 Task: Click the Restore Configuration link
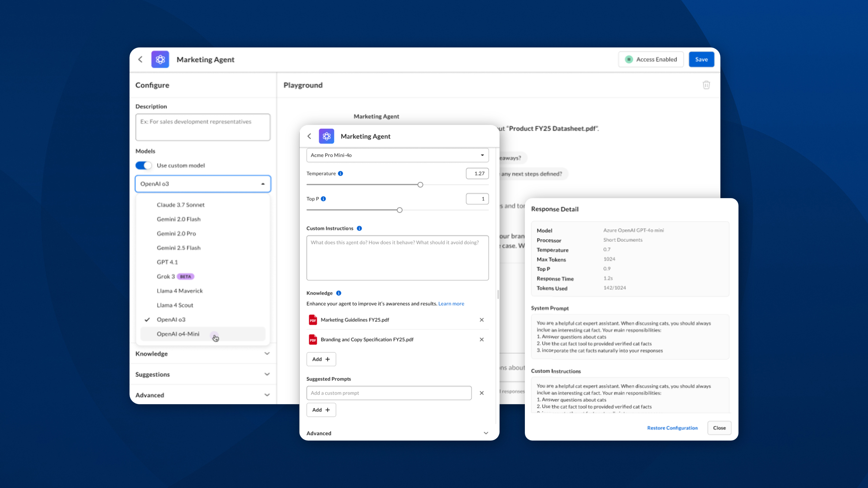pyautogui.click(x=672, y=428)
